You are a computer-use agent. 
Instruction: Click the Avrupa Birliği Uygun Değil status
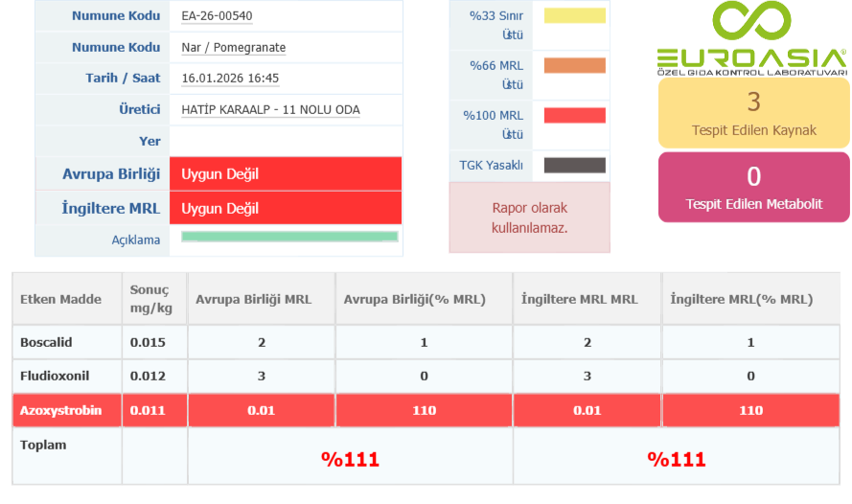click(285, 174)
